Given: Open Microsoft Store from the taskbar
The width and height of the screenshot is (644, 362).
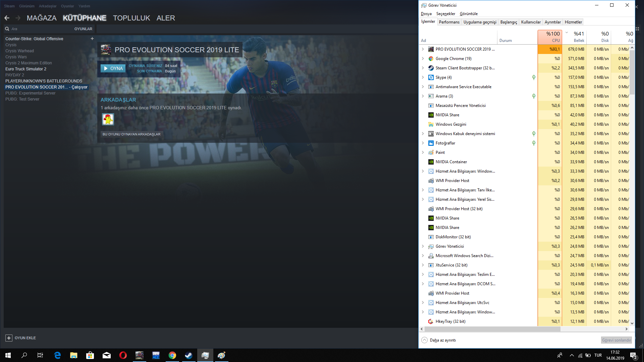Looking at the screenshot, I should click(x=90, y=355).
